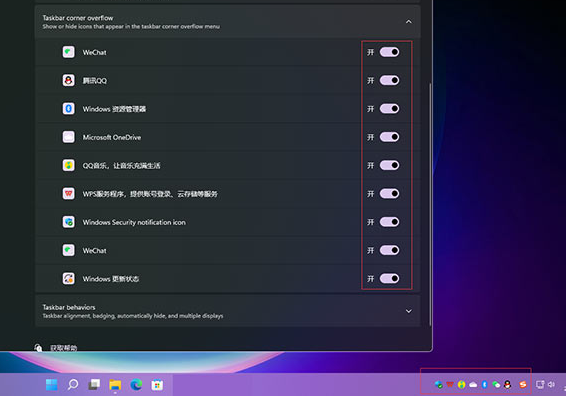Disable Windows 资源管理器 toggle

pyautogui.click(x=389, y=109)
